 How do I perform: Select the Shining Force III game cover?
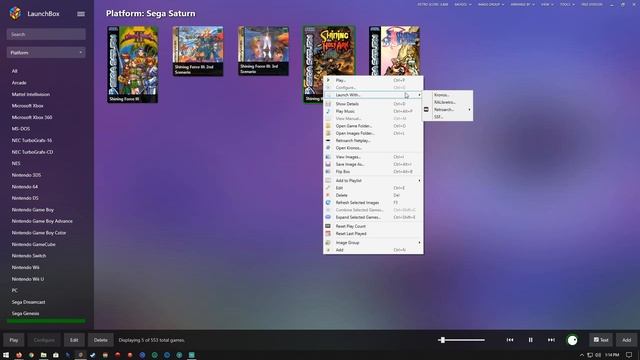click(x=133, y=64)
